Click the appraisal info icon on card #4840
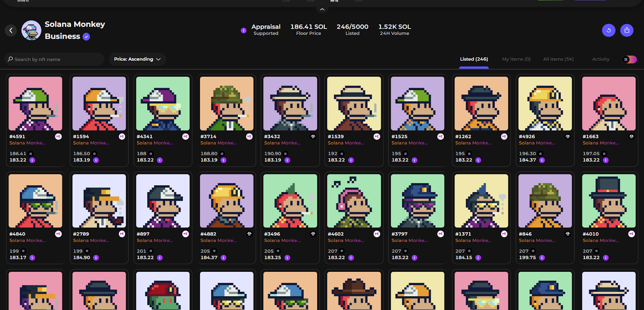 (x=32, y=258)
